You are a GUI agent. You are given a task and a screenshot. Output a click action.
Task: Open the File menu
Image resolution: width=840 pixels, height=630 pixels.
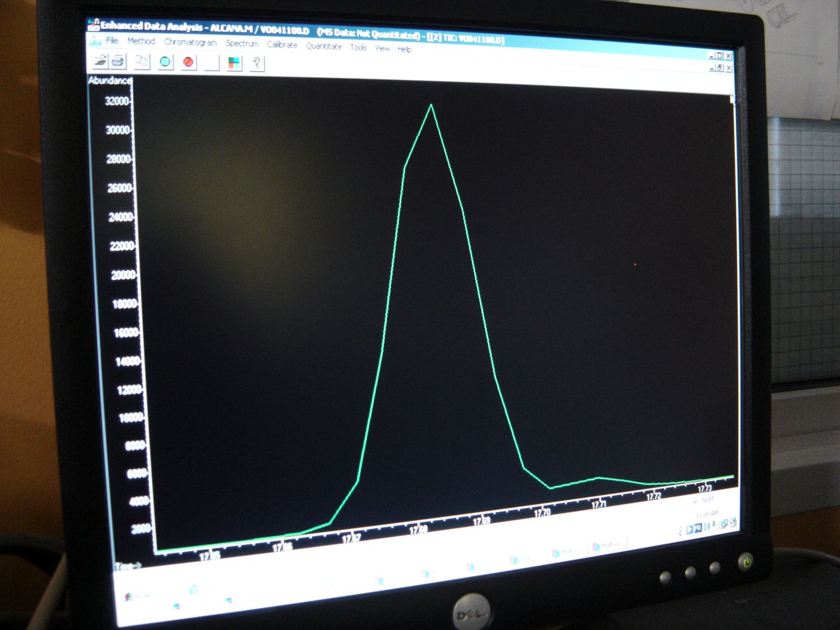pos(112,40)
